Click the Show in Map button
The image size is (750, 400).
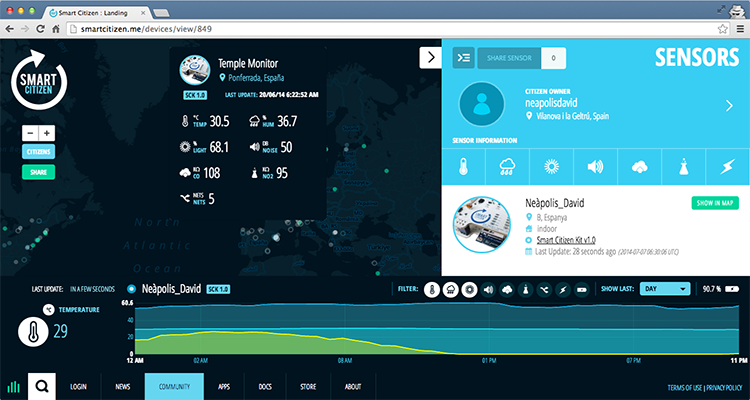pos(715,203)
